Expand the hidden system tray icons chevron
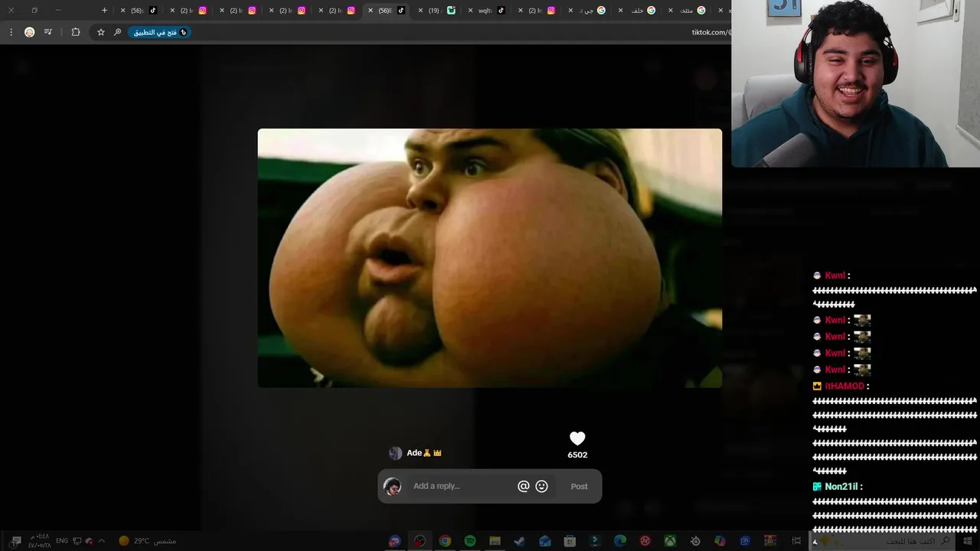 pyautogui.click(x=101, y=541)
